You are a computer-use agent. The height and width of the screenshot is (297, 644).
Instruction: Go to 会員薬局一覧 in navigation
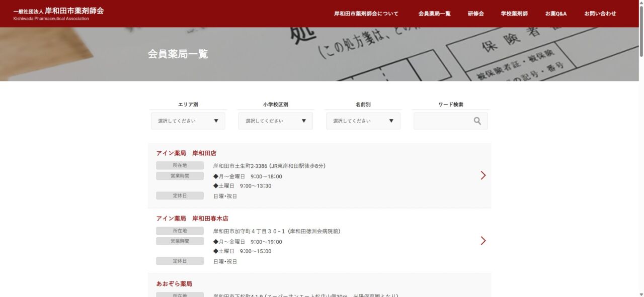(x=434, y=14)
